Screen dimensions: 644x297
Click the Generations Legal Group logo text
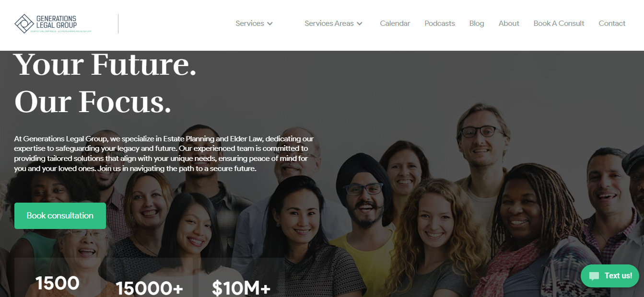pyautogui.click(x=56, y=22)
